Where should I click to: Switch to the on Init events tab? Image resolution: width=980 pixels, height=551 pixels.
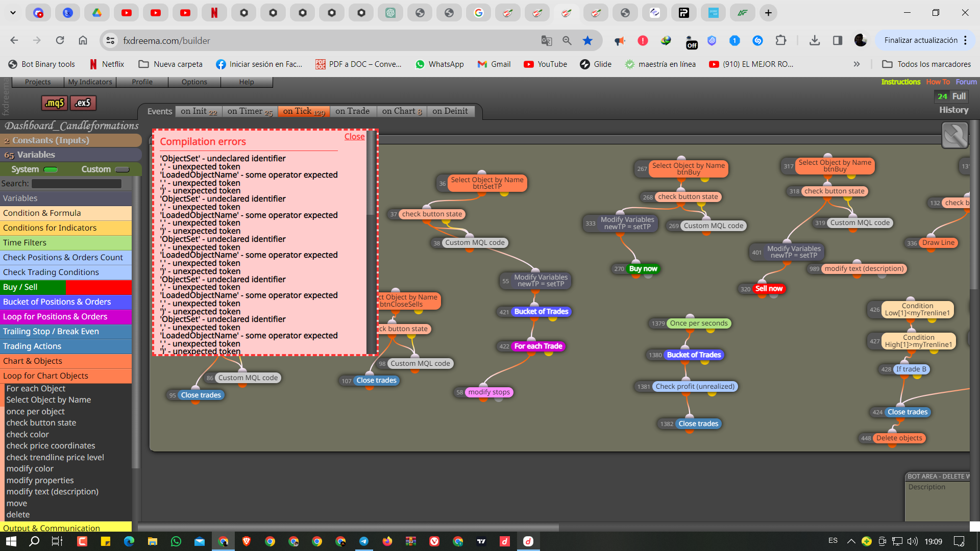(199, 111)
